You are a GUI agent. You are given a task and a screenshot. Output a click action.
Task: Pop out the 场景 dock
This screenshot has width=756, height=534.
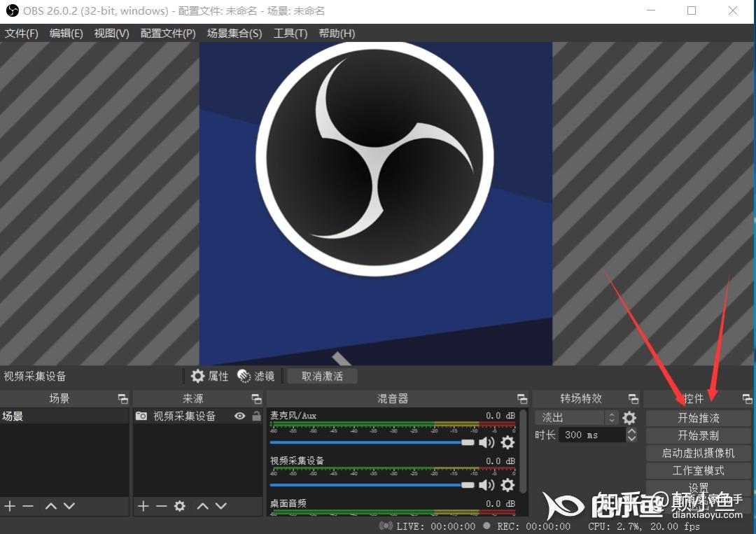point(123,398)
